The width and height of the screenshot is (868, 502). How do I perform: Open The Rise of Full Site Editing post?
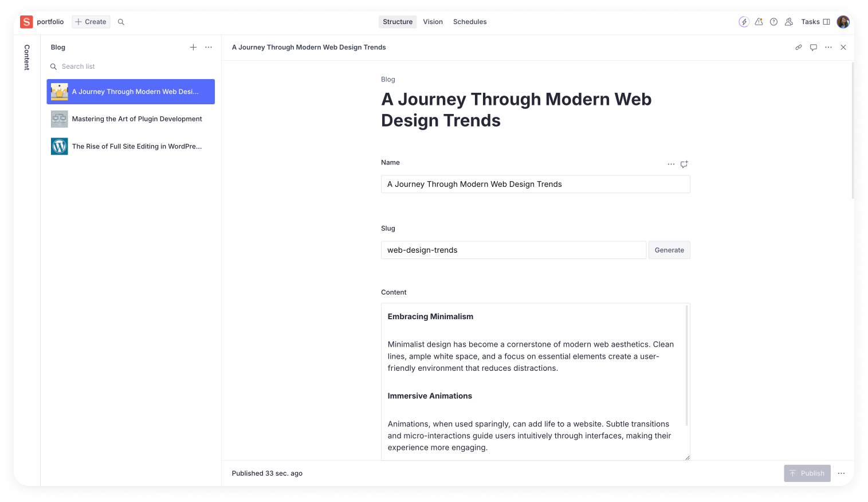coord(131,147)
